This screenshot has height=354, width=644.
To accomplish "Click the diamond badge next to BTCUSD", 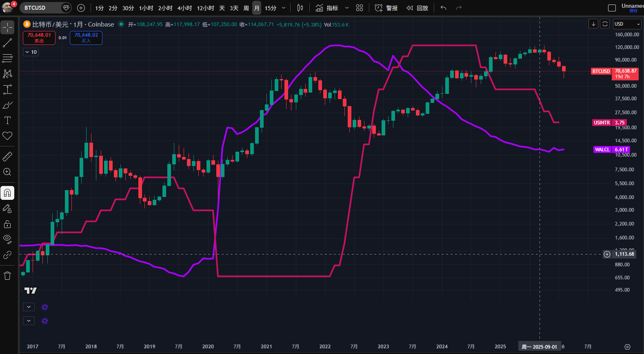I will pyautogui.click(x=66, y=8).
